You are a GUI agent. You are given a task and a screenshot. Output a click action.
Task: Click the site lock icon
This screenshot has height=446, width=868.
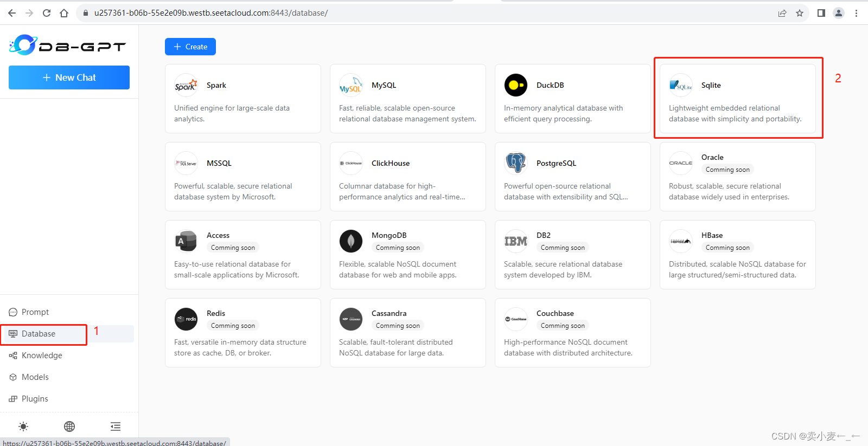coord(85,13)
